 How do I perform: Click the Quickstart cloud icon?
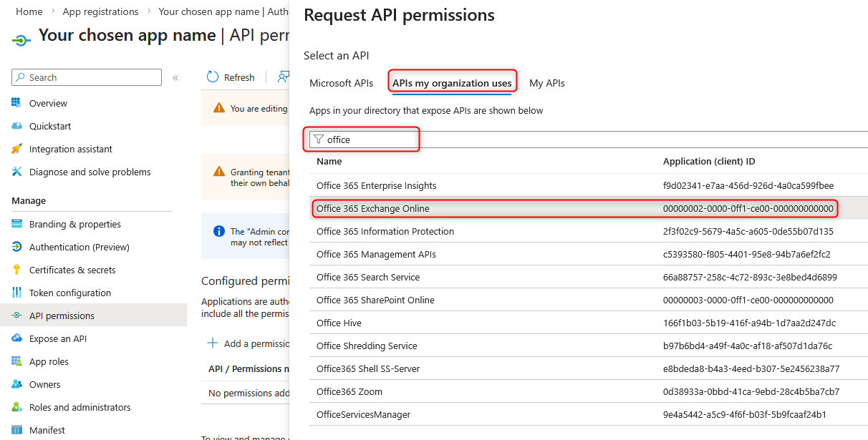[x=16, y=126]
